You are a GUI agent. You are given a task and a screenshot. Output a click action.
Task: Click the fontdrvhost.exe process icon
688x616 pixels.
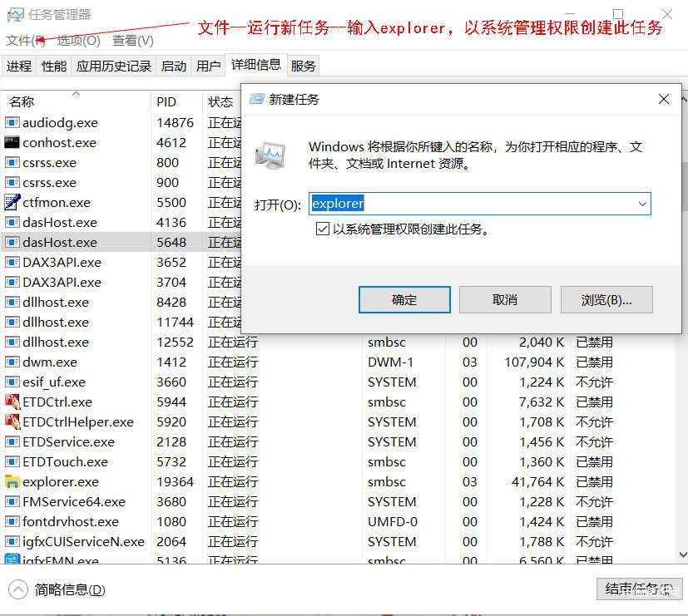(x=12, y=521)
